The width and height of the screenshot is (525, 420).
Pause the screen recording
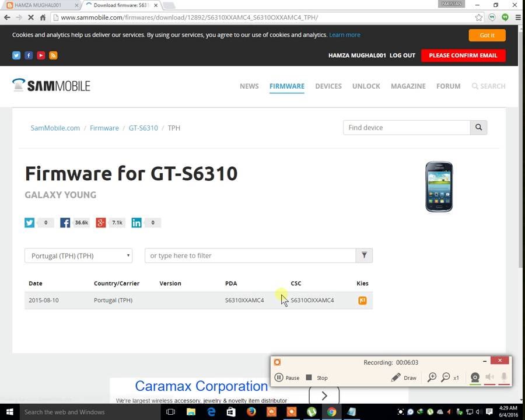coord(287,377)
